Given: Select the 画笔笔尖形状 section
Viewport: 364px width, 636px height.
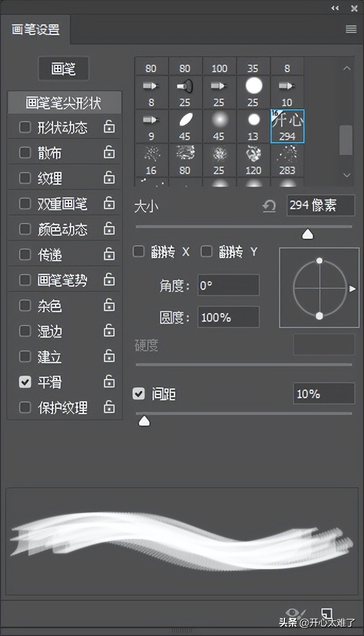Looking at the screenshot, I should coord(64,102).
